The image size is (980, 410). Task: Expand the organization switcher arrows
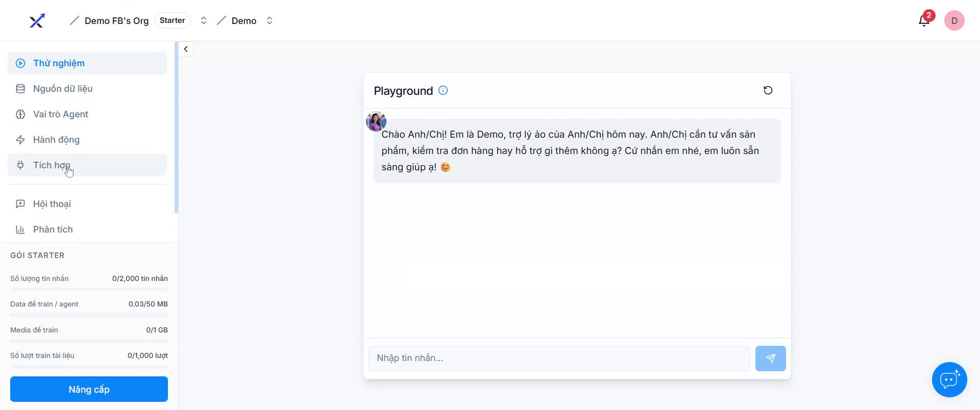203,20
